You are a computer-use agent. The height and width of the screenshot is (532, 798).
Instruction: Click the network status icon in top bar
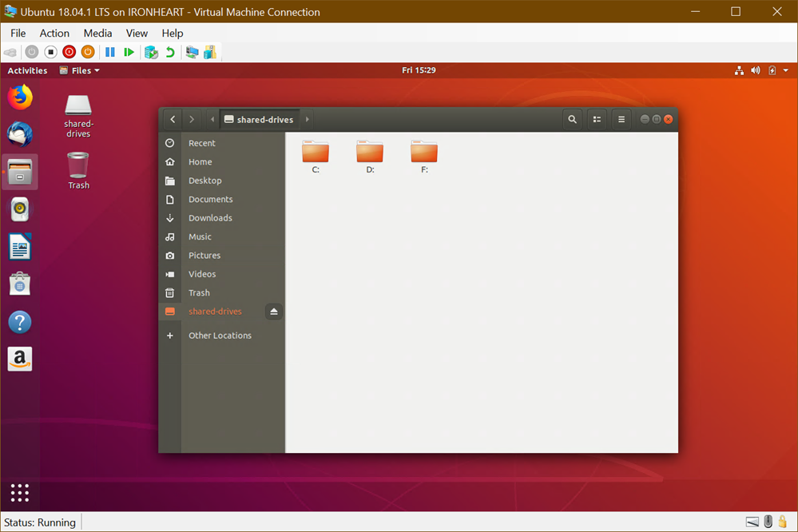(739, 70)
